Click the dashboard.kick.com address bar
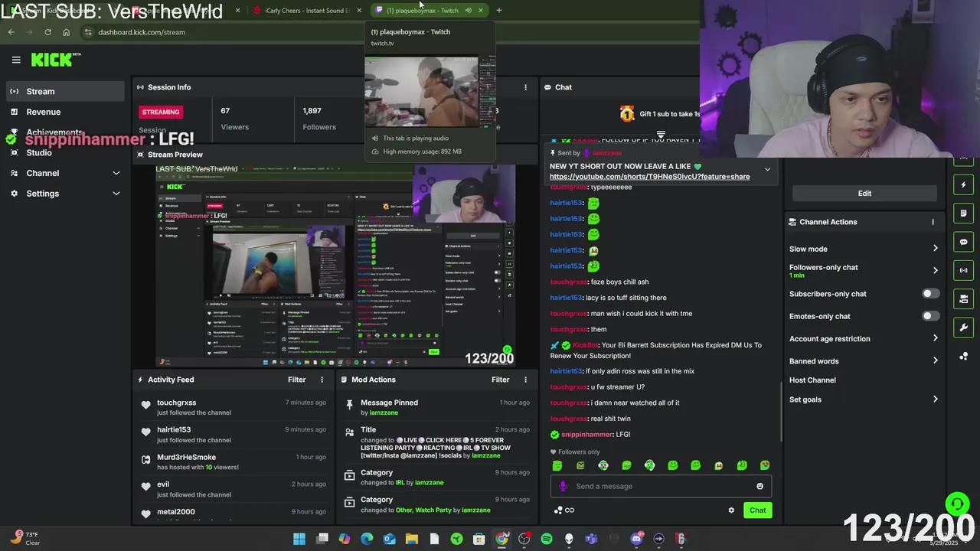This screenshot has width=980, height=551. click(142, 32)
